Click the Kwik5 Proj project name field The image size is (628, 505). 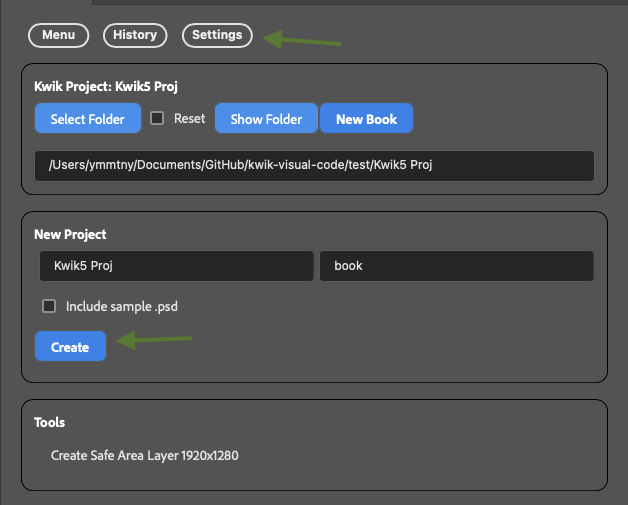click(177, 266)
